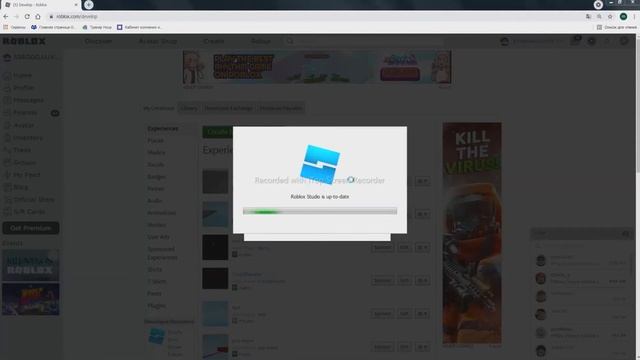Open the bookmark with purple square icon
Screen dimensions: 640x360
[x=139, y=27]
